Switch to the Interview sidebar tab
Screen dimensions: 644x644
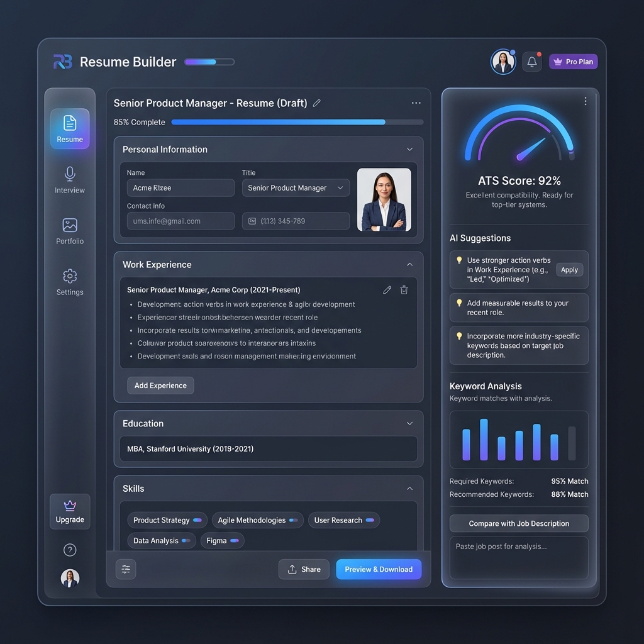[70, 180]
